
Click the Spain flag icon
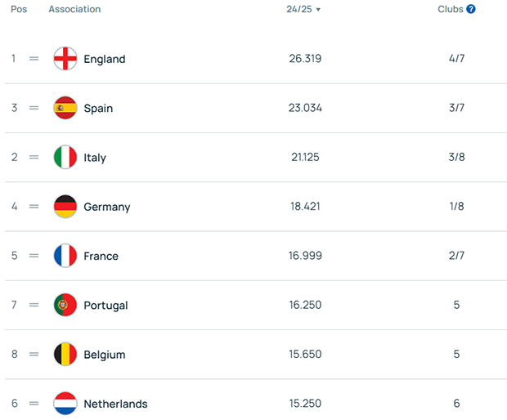coord(65,108)
